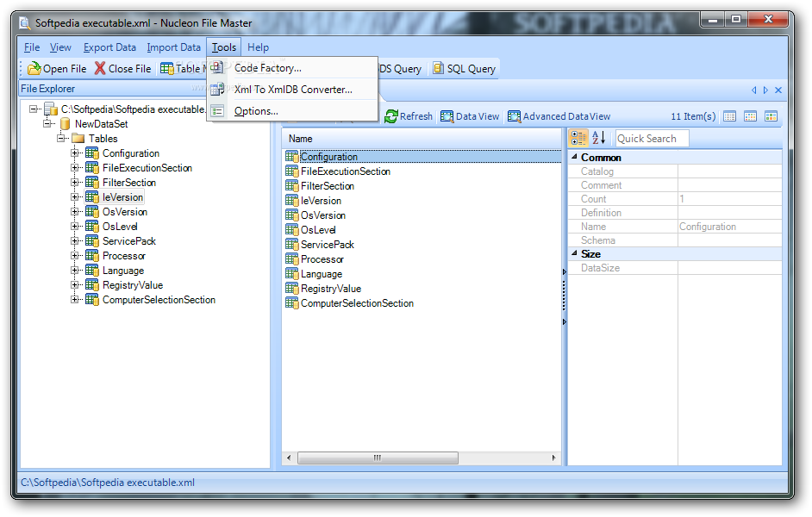The image size is (812, 517).
Task: Click the Data View icon
Action: click(x=447, y=116)
